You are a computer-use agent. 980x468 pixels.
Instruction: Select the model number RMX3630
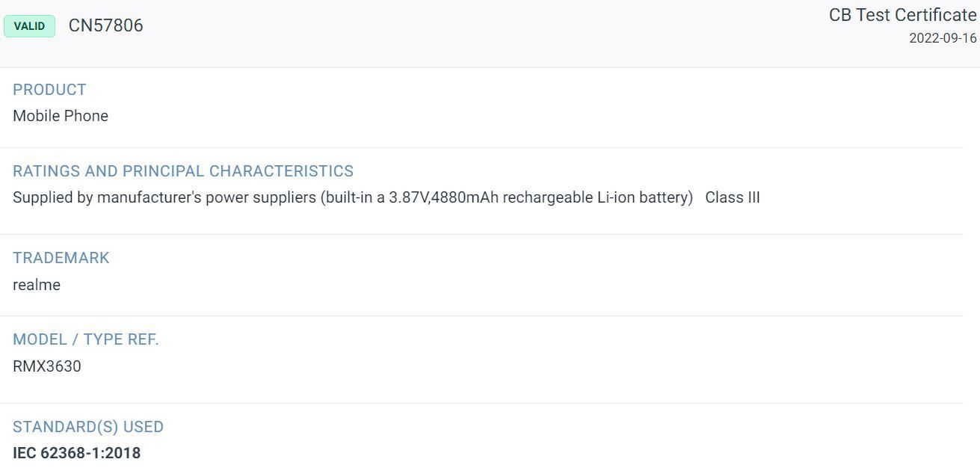[x=47, y=366]
